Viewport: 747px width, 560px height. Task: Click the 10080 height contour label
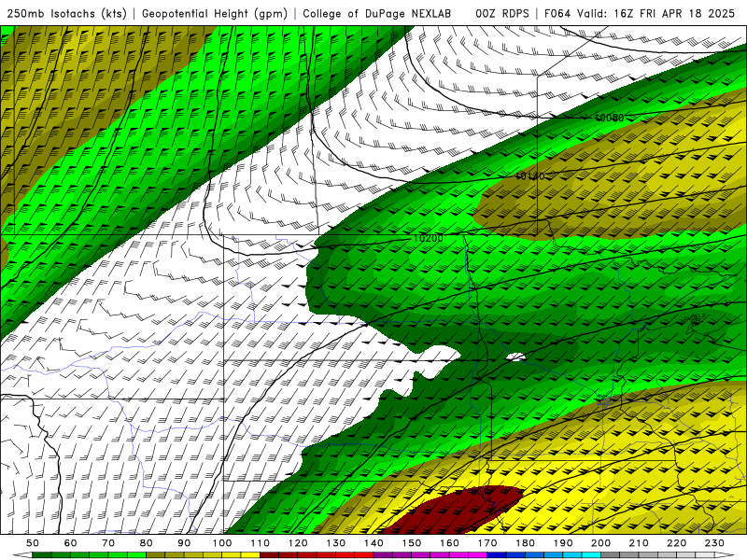(609, 118)
